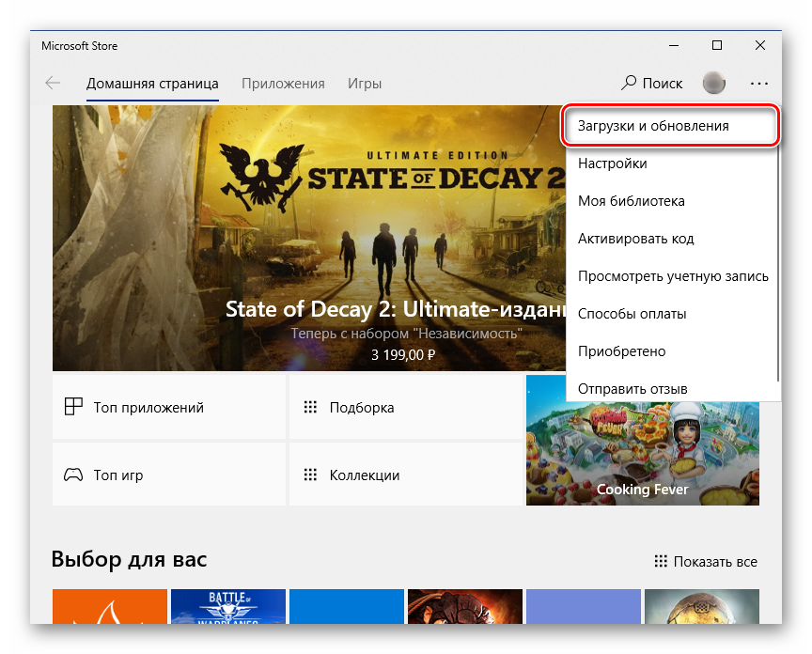Click Просмотреть учетную запись option
This screenshot has width=812, height=654.
(673, 276)
